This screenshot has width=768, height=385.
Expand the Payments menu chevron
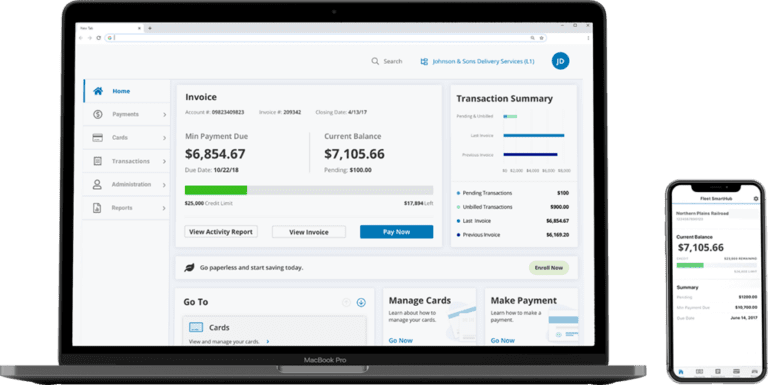click(165, 115)
